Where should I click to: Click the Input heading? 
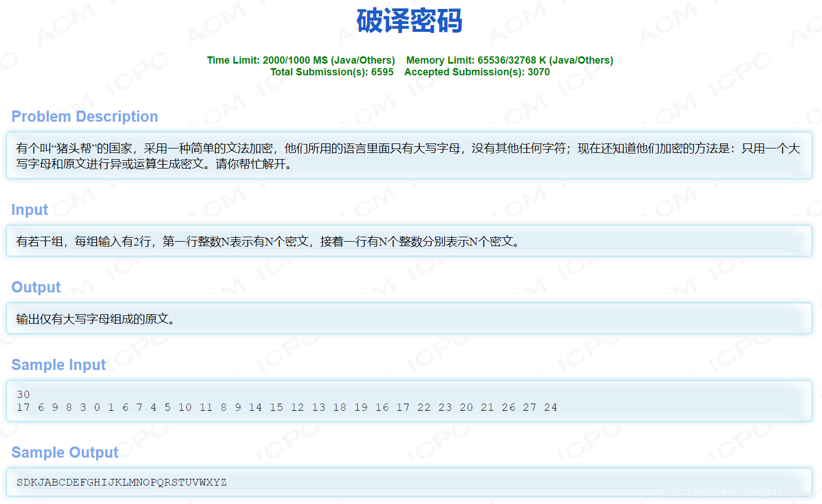[30, 210]
